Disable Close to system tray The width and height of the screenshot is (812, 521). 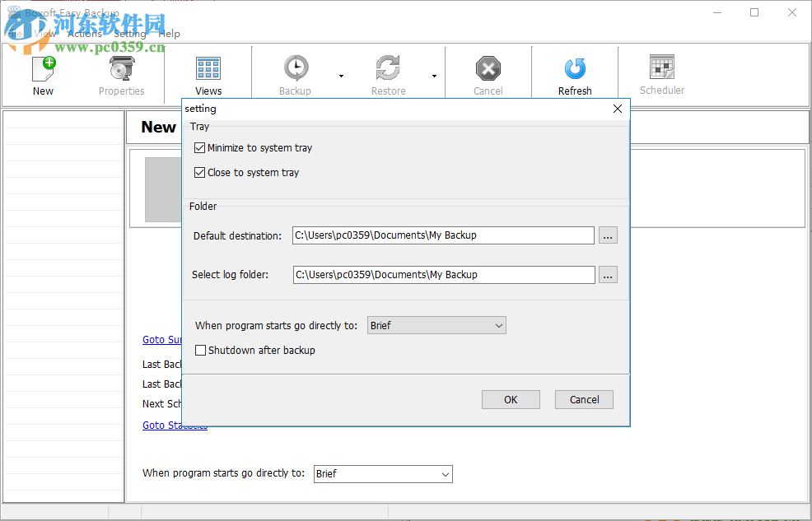(199, 172)
